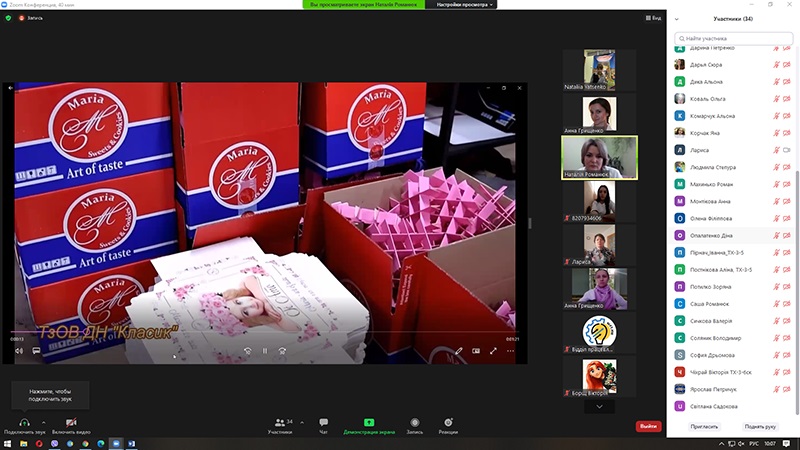Open more options ellipsis in video player
This screenshot has width=800, height=450.
tap(510, 351)
